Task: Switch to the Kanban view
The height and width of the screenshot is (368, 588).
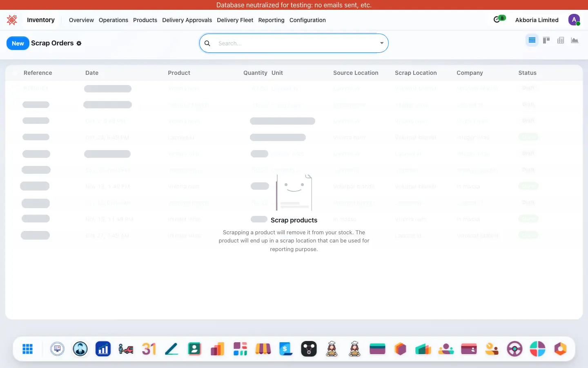Action: coord(546,40)
